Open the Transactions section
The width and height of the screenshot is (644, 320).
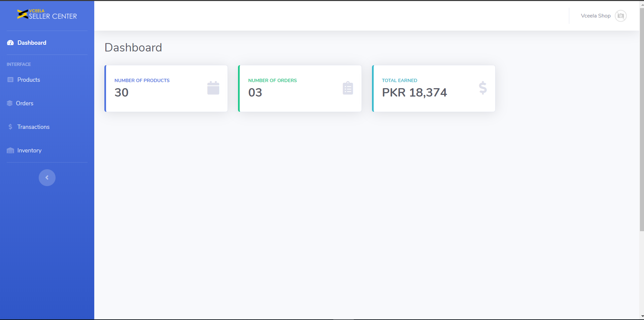tap(33, 127)
